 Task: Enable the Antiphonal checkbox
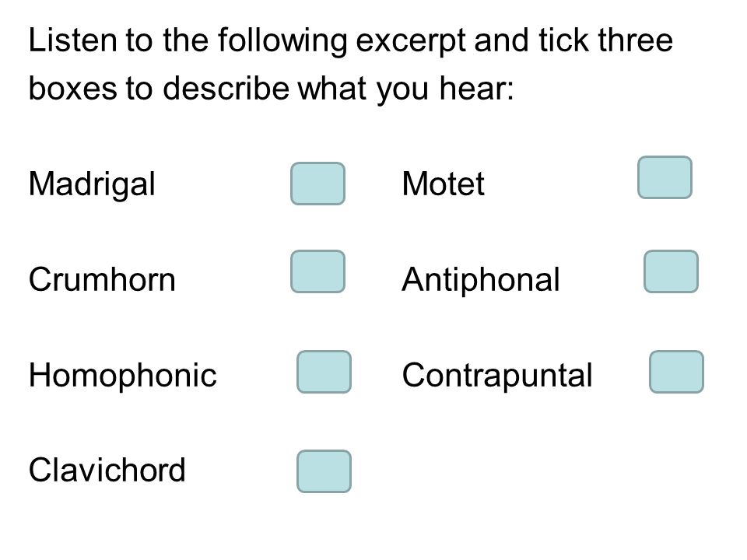click(671, 271)
